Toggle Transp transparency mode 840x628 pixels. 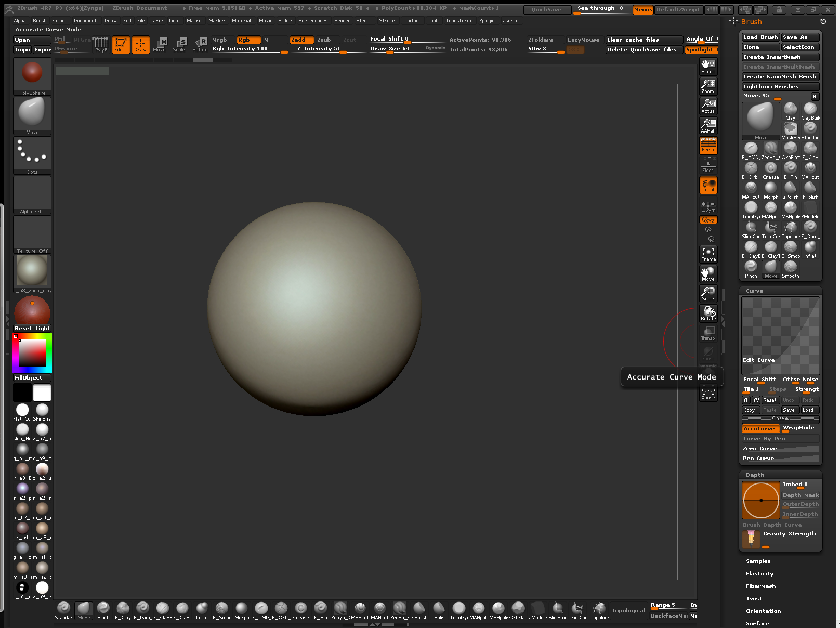708,334
